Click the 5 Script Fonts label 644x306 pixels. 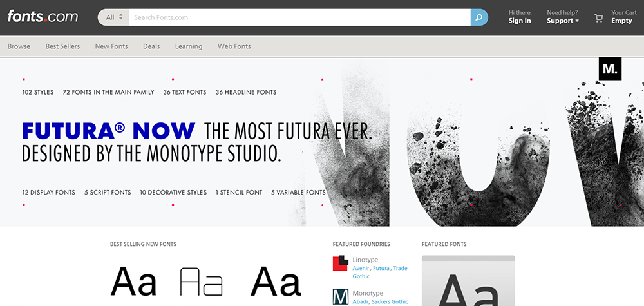tap(108, 192)
